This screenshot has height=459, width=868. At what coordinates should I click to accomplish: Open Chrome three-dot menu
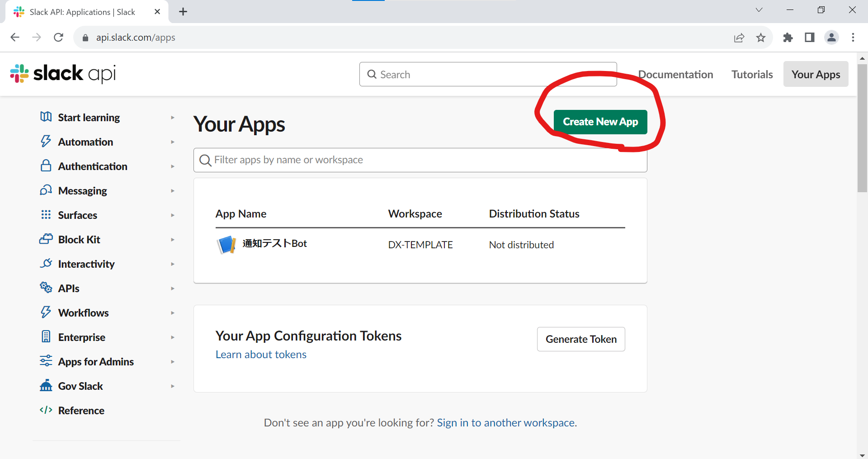[853, 38]
